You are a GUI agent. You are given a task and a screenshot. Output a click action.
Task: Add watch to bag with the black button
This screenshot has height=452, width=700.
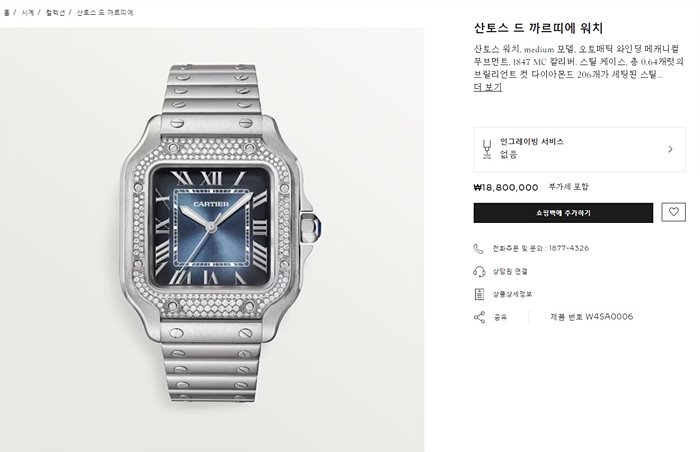pos(563,213)
